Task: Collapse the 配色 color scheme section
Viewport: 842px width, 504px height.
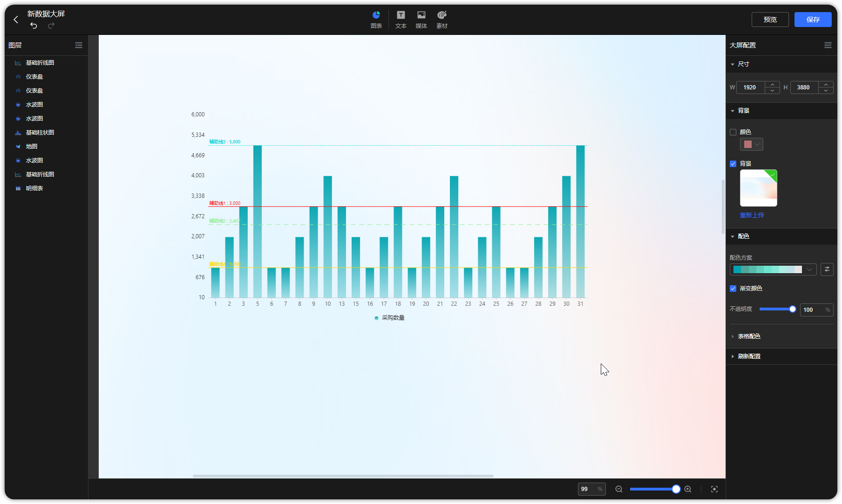Action: (733, 236)
